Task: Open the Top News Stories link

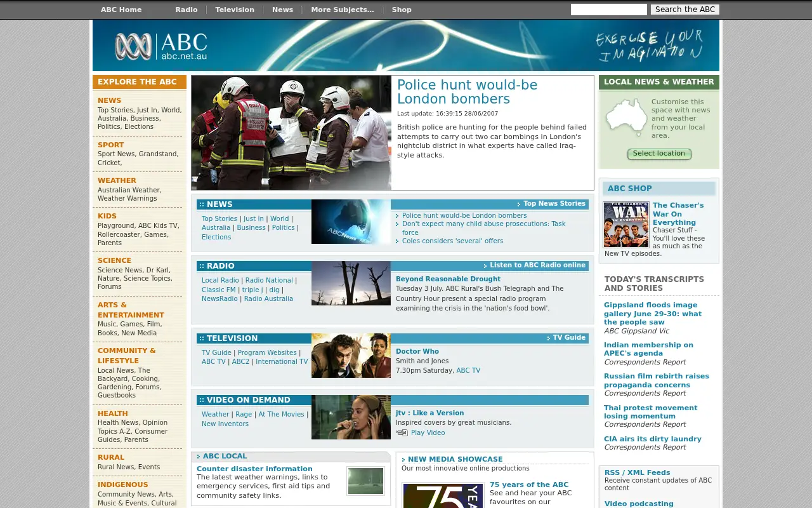Action: click(x=554, y=204)
